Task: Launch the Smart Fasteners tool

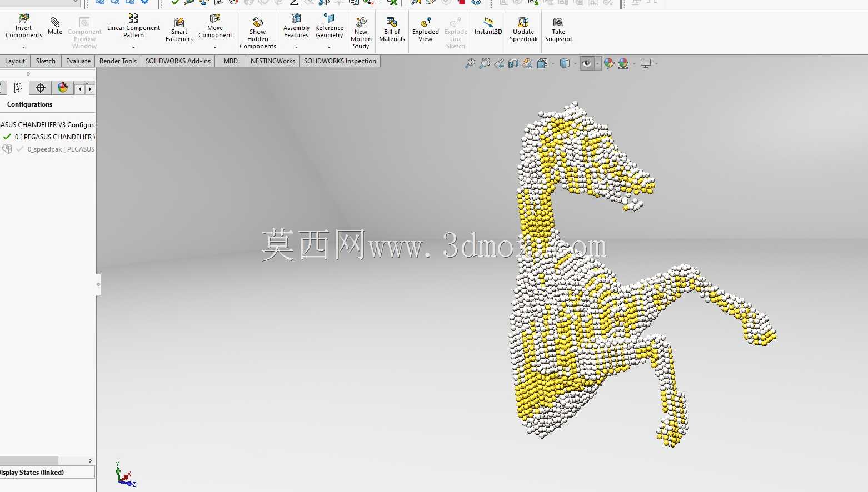Action: [x=179, y=29]
